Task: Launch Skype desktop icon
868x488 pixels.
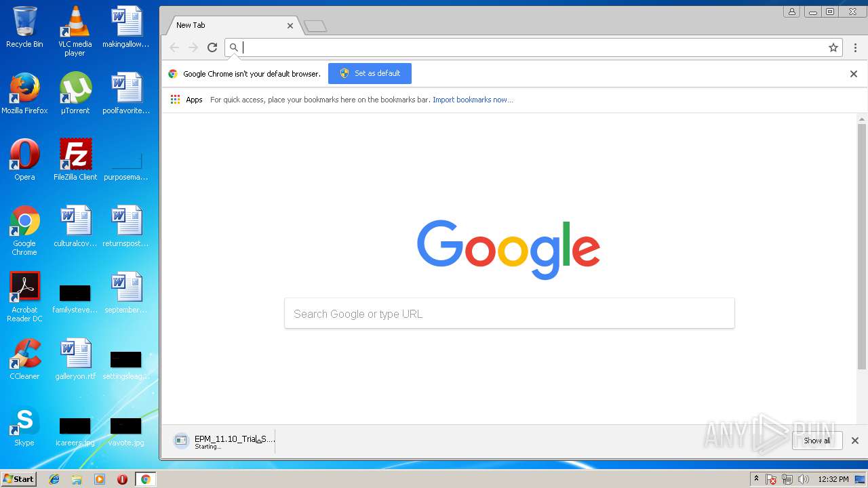Action: click(24, 426)
